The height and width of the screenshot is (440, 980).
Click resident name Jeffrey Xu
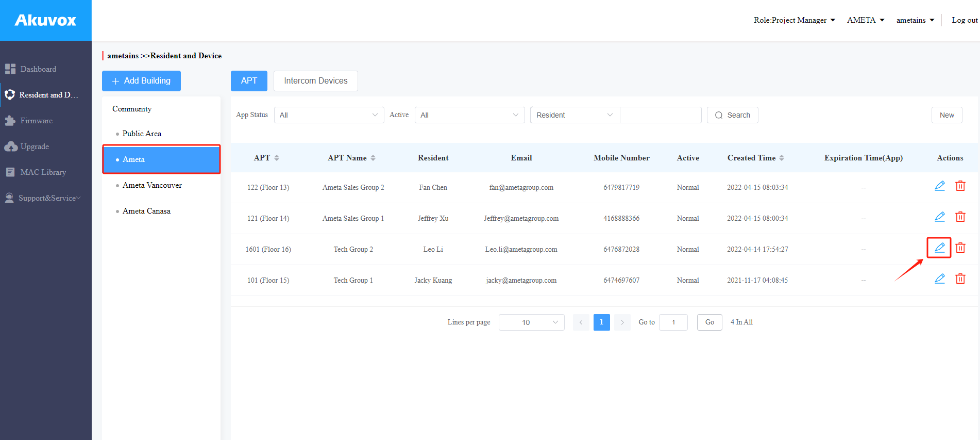433,219
